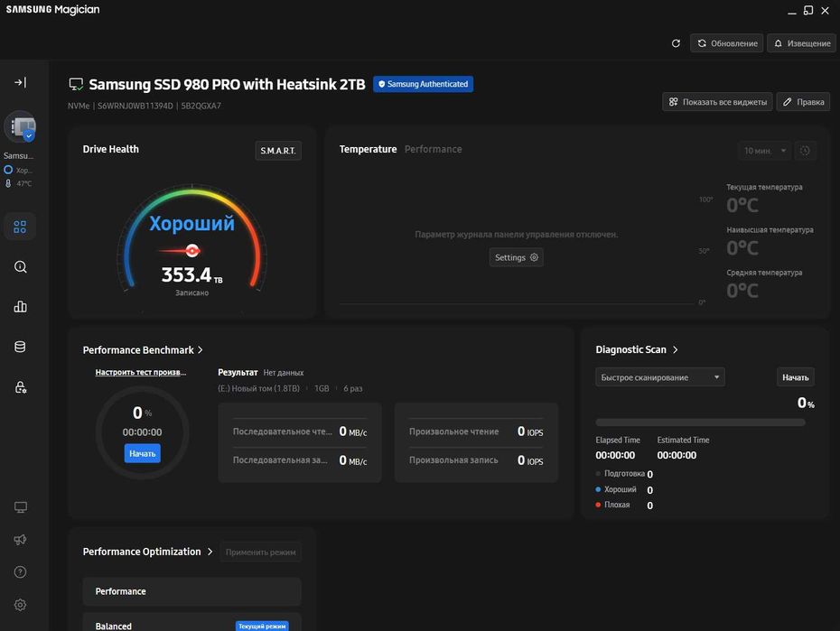Click the serial number S6WRNJ0WB11394D text
Viewport: 840px width, 631px height.
click(135, 106)
